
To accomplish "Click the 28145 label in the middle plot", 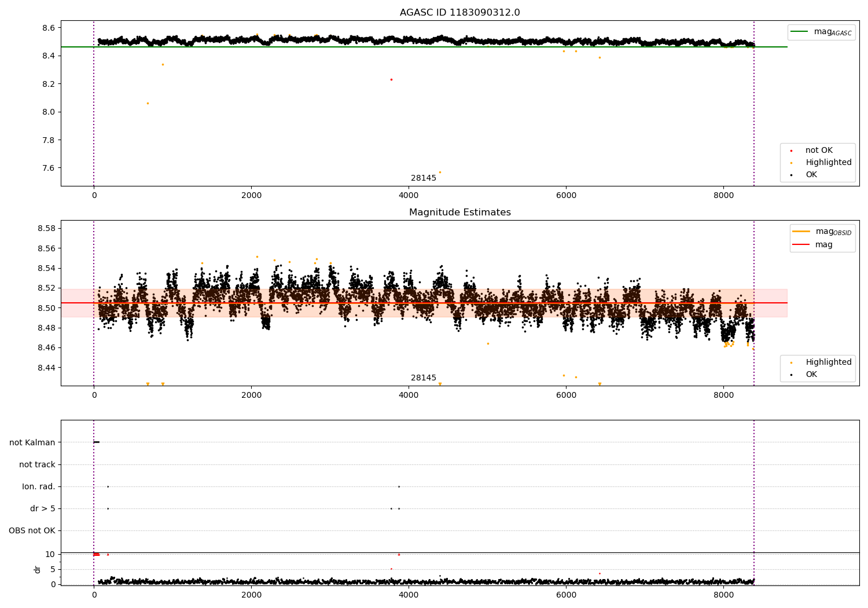I will (424, 378).
